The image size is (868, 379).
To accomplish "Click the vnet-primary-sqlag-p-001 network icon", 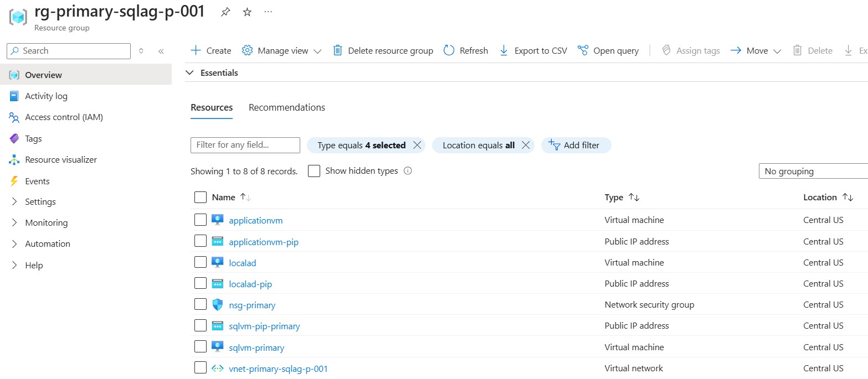I will coord(217,368).
